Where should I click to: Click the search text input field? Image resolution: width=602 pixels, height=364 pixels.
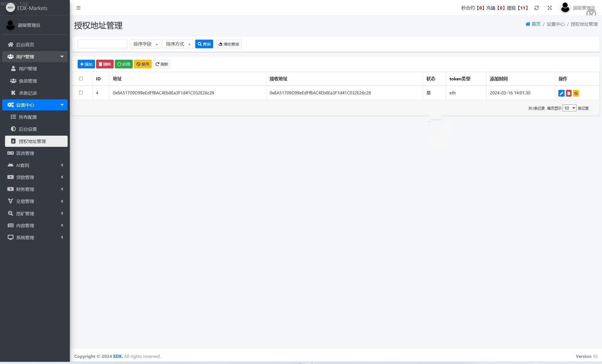102,44
